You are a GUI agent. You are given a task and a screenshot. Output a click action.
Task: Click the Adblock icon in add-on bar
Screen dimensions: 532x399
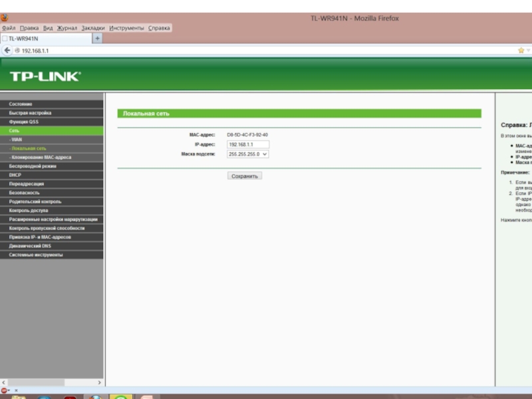5,390
